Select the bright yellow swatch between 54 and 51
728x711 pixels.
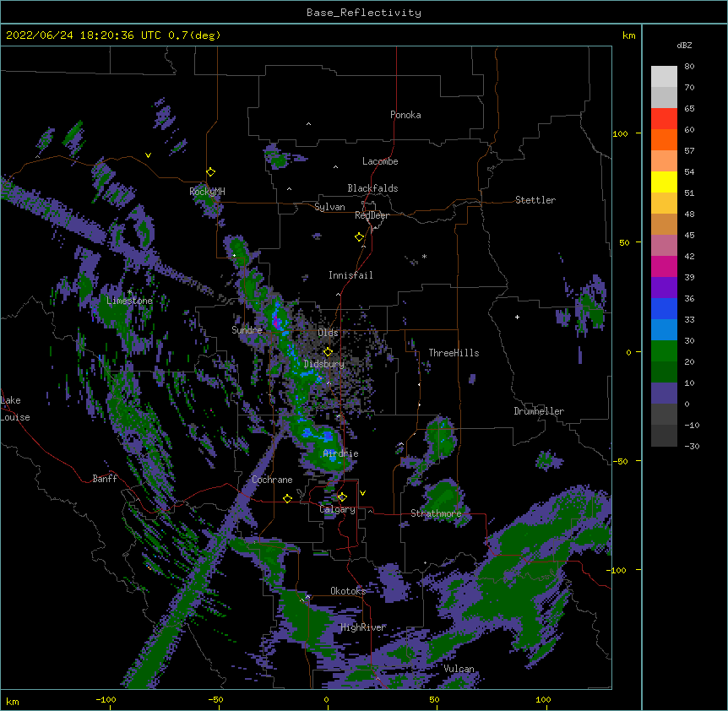pos(664,182)
